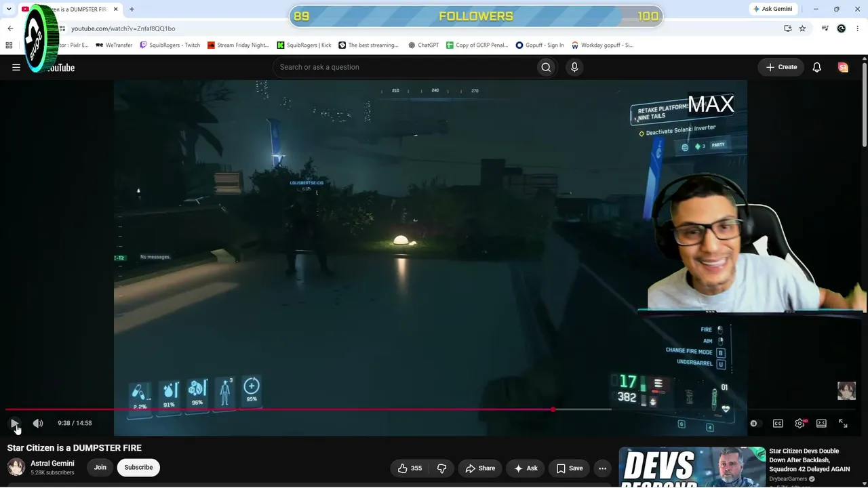Click the magnifier search button
This screenshot has width=868, height=488.
coord(546,67)
